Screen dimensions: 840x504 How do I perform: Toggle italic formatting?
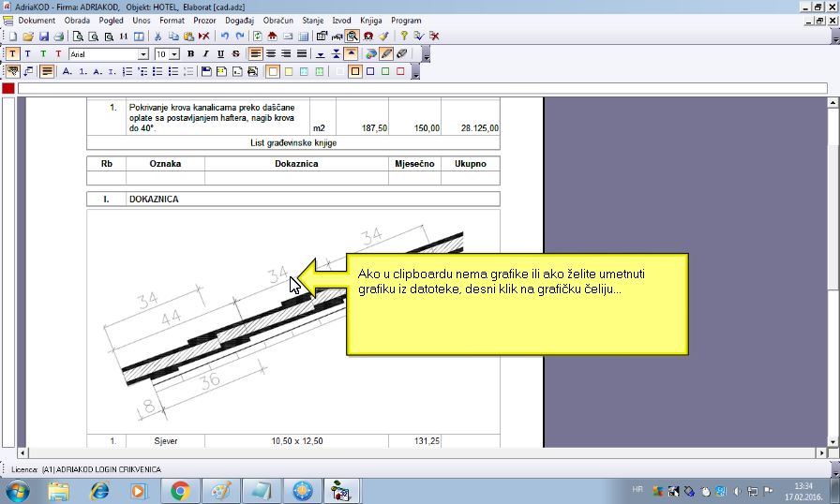(x=205, y=54)
